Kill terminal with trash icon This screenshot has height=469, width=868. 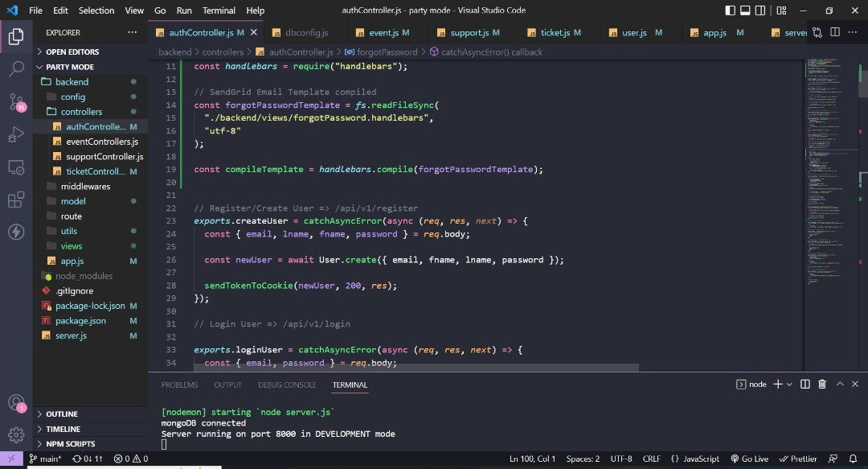pos(822,385)
